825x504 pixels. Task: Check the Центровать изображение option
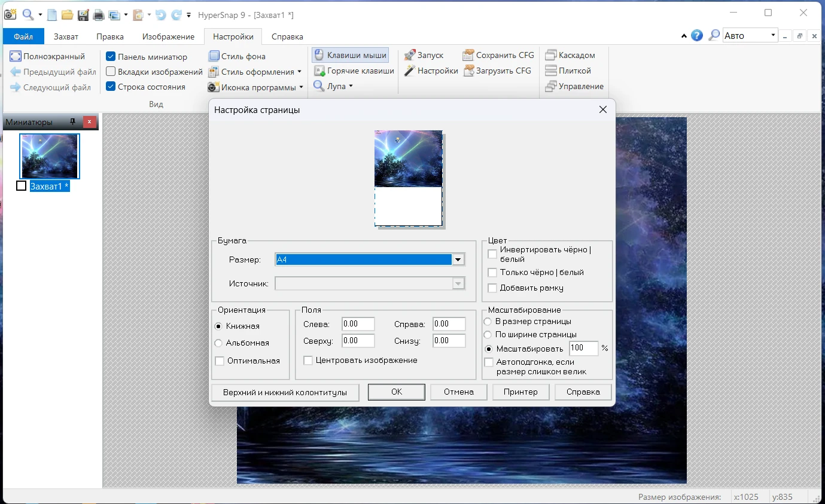pyautogui.click(x=308, y=361)
